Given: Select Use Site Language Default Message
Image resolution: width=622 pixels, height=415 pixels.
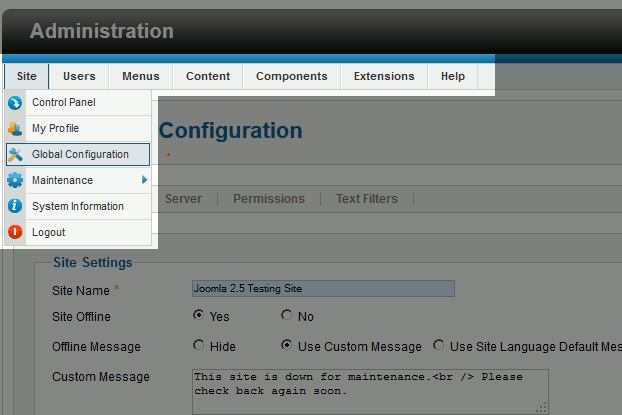Looking at the screenshot, I should point(439,346).
